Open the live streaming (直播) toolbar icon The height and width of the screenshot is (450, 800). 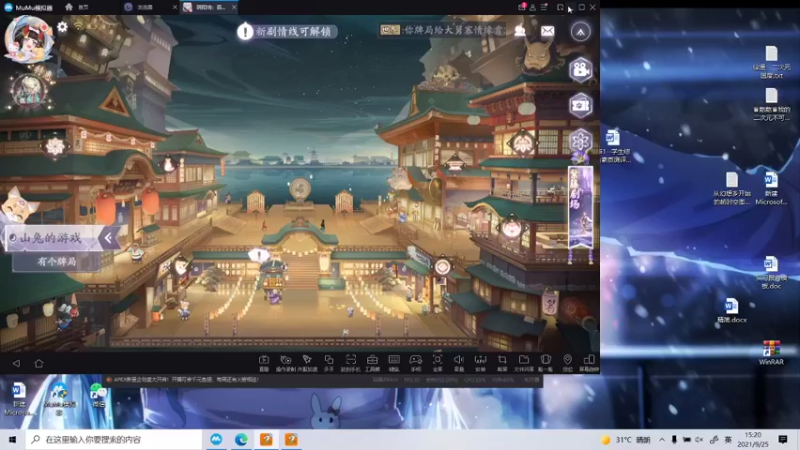click(x=264, y=363)
